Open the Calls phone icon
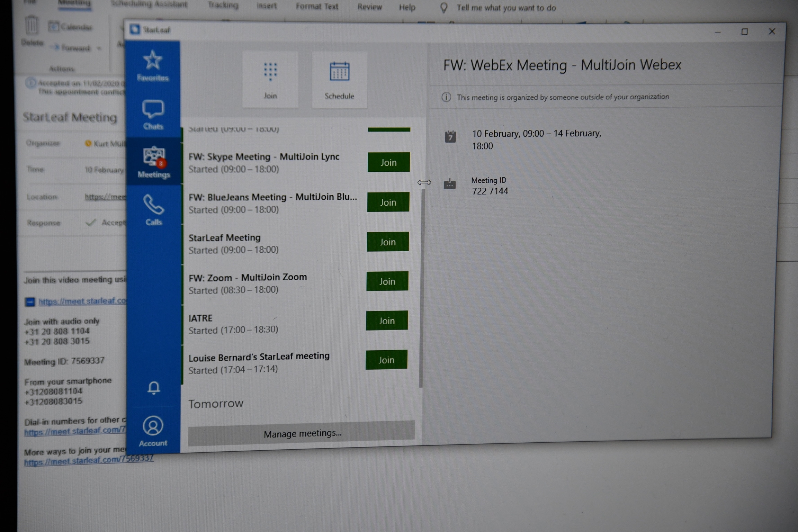798x532 pixels. [153, 205]
